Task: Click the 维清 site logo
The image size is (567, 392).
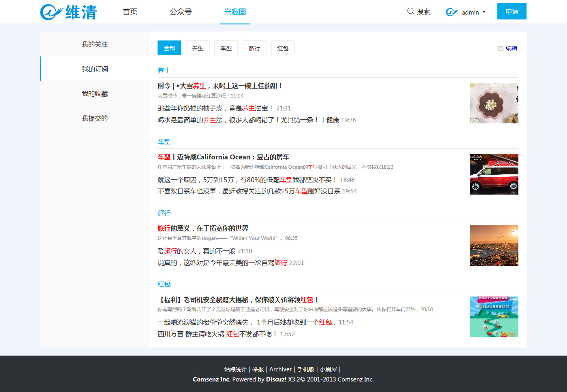Action: pos(68,12)
